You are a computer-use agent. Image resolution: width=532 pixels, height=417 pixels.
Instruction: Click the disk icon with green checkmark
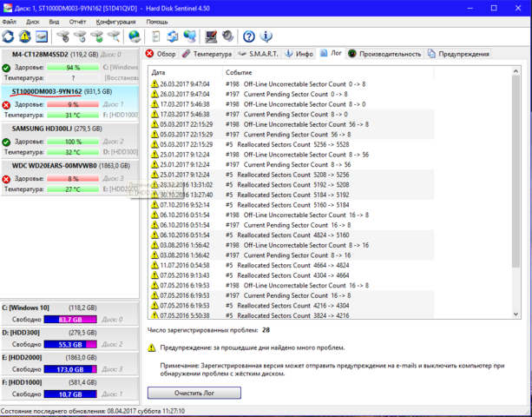pos(97,36)
